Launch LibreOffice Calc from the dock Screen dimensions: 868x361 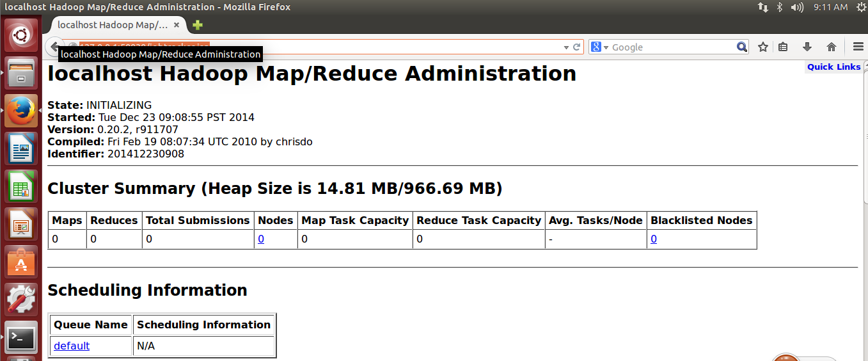point(21,186)
